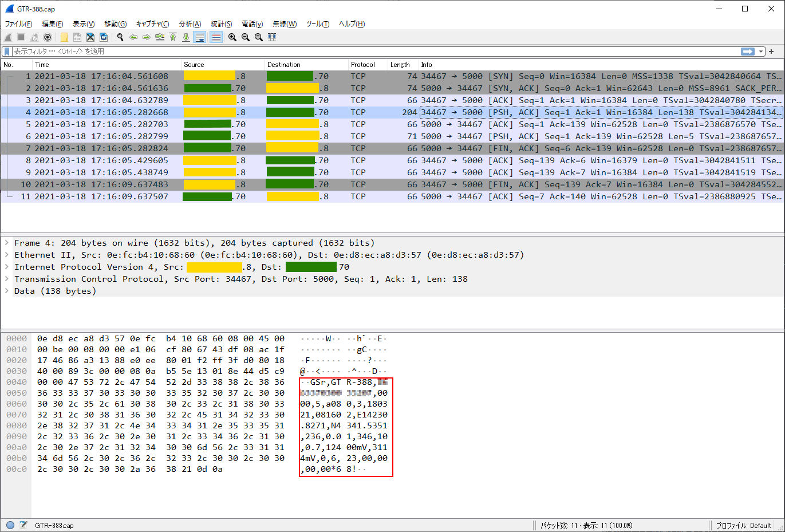Screen dimensions: 785x532
Task: Reset text to normal size icon
Action: click(259, 37)
